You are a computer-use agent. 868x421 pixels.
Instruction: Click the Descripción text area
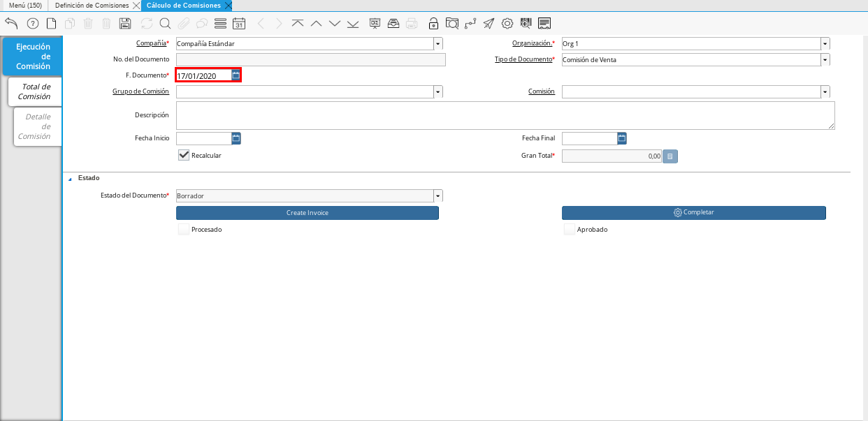click(x=505, y=115)
